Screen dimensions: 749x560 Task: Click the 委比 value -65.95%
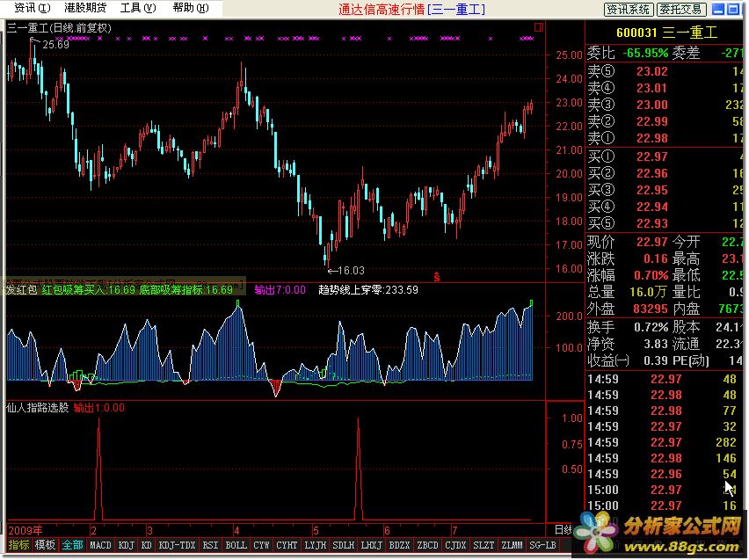coord(645,53)
